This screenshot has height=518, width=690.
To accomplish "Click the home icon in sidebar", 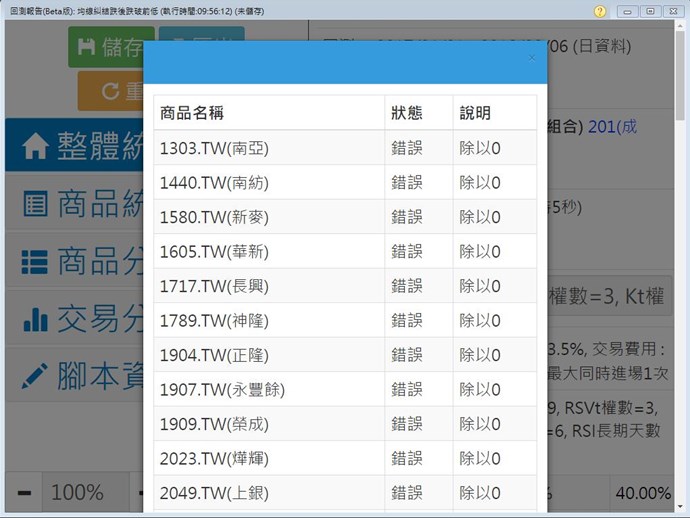I will [35, 146].
